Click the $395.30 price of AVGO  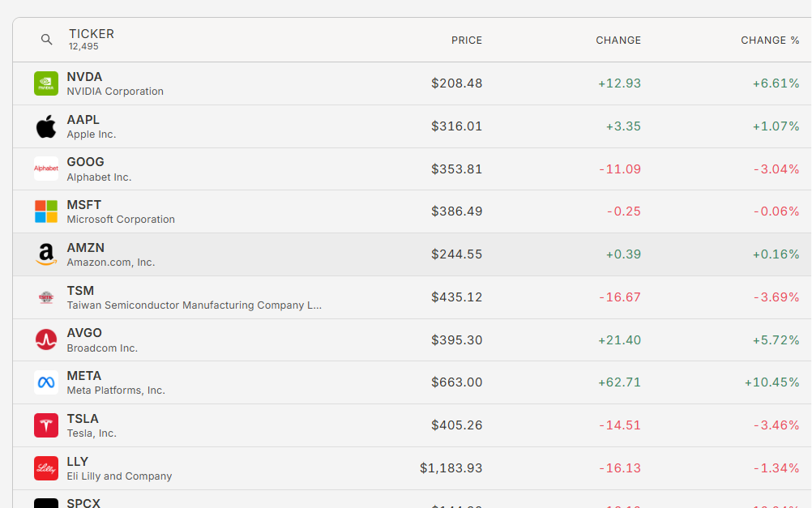pyautogui.click(x=457, y=340)
